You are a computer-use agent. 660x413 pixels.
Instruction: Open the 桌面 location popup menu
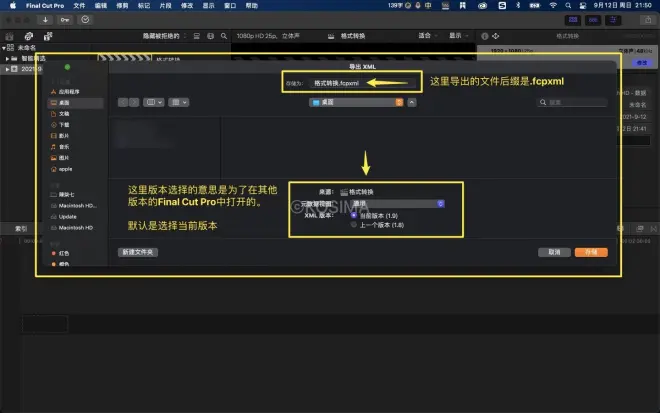(x=357, y=102)
